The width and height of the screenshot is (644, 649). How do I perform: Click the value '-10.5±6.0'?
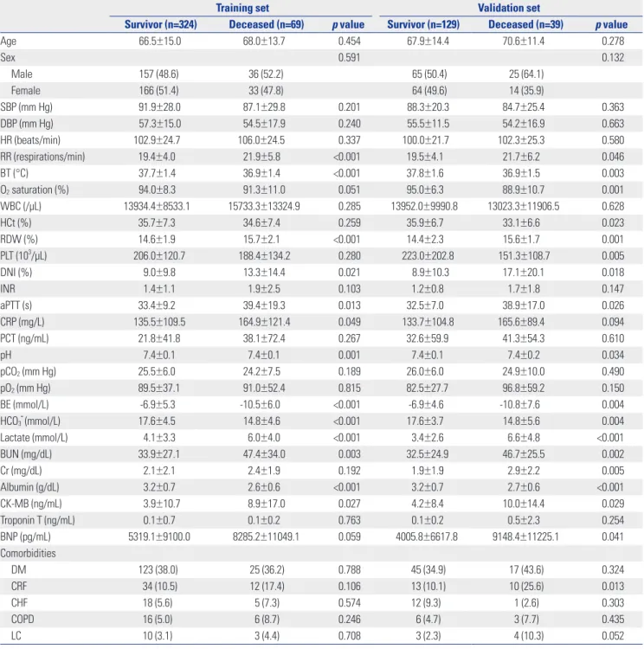pos(260,405)
